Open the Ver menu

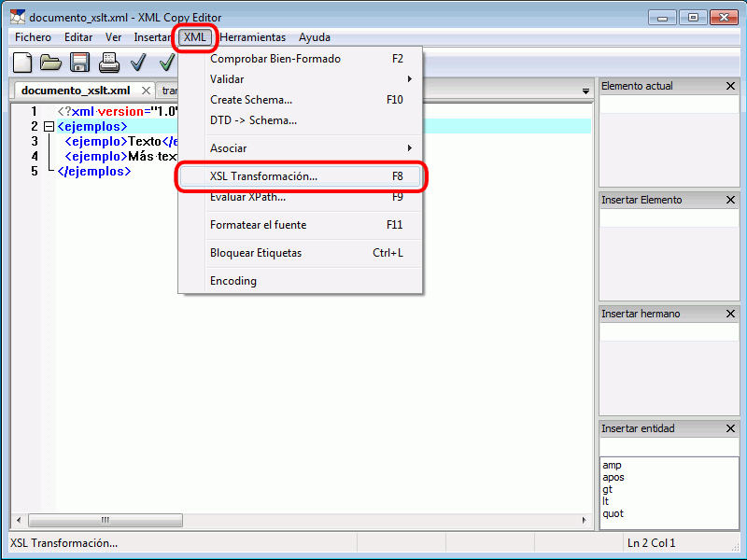pos(113,37)
